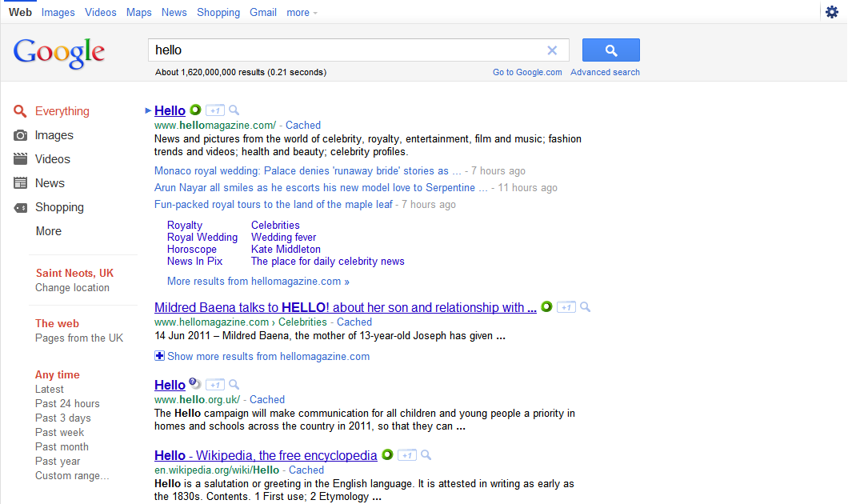
Task: Click the Videos clapperboard icon in the sidebar
Action: [20, 158]
